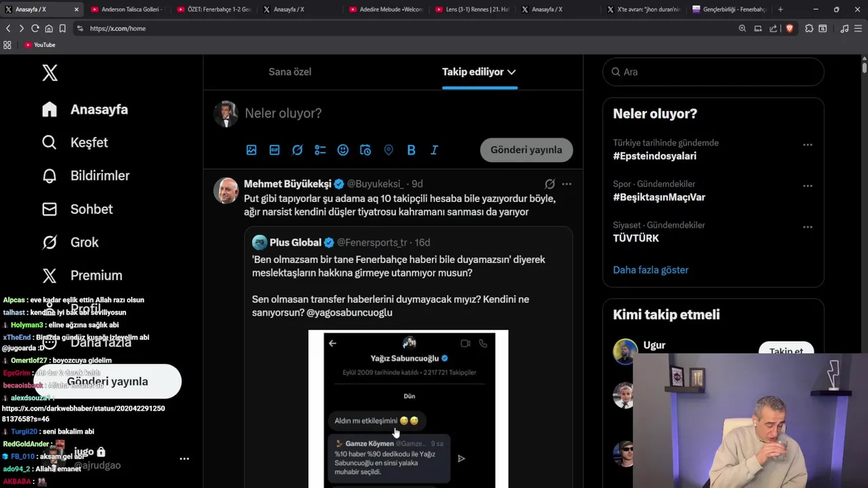
Task: Open options for #BeşiktaşınMaçıVar trend
Action: click(808, 186)
